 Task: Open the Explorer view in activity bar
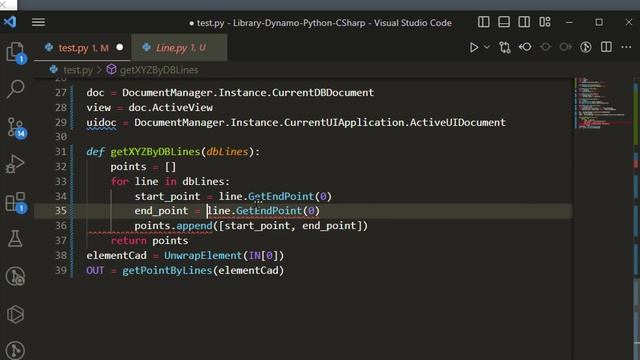(x=16, y=53)
